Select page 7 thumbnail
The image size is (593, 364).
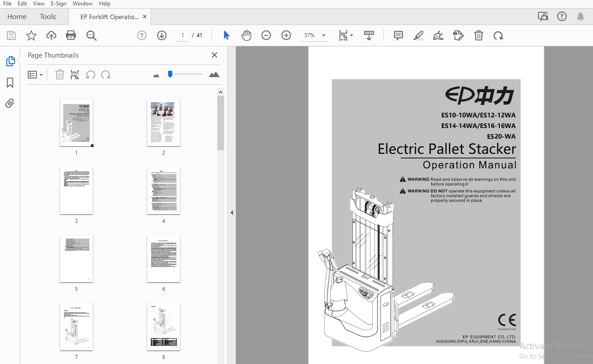76,327
